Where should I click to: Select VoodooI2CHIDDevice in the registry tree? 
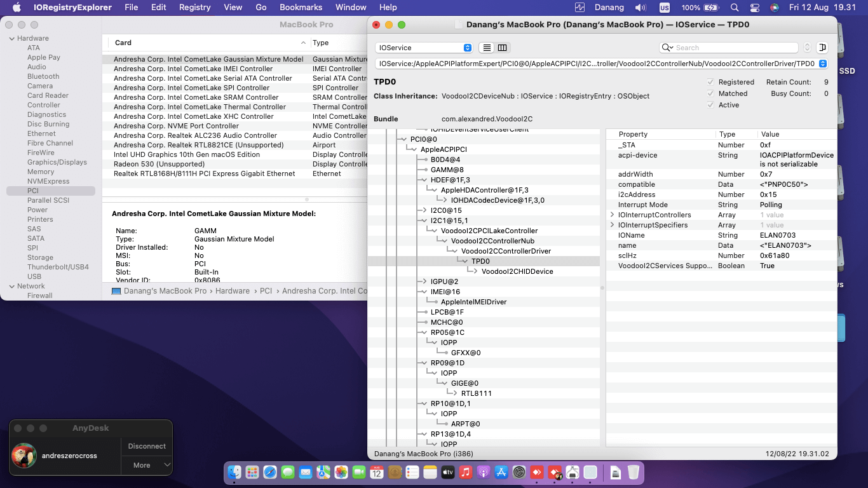pyautogui.click(x=517, y=271)
